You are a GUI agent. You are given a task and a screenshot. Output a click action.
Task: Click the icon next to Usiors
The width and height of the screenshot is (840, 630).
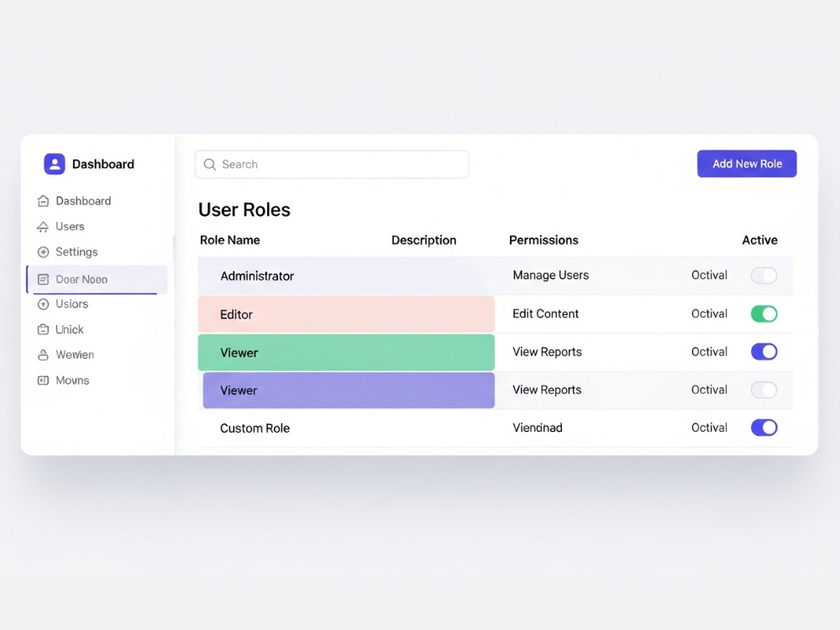44,304
